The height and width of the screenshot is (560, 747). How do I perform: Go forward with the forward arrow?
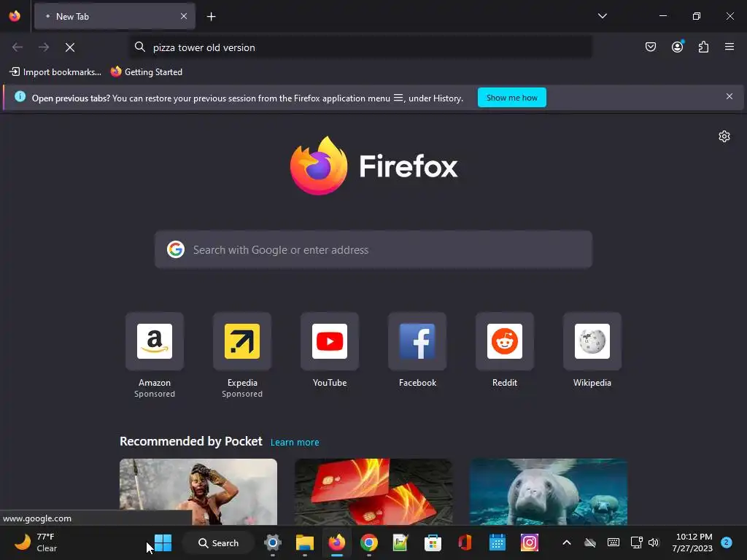(44, 47)
